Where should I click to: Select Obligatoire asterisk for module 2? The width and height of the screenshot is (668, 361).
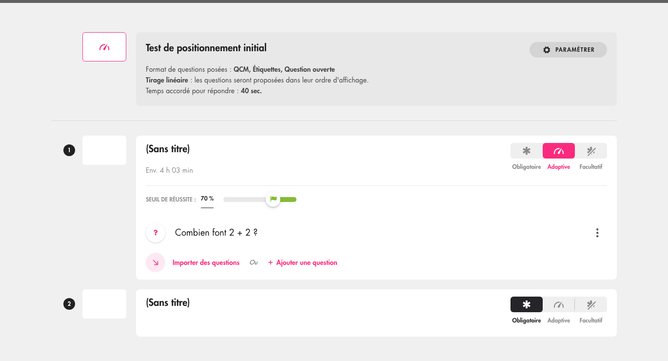527,305
